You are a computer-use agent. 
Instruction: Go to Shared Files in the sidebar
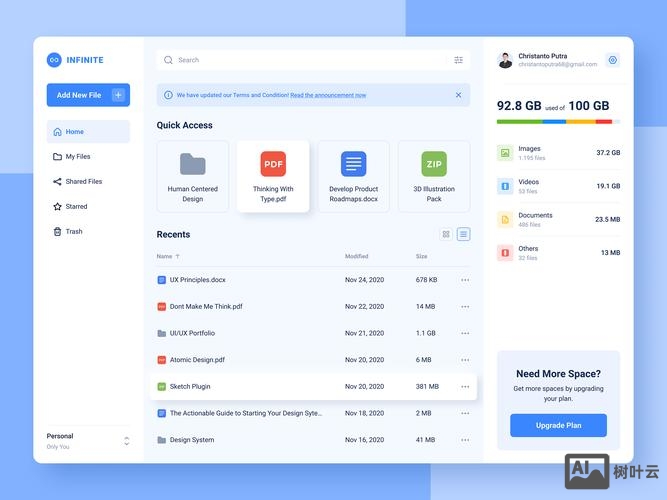[83, 182]
